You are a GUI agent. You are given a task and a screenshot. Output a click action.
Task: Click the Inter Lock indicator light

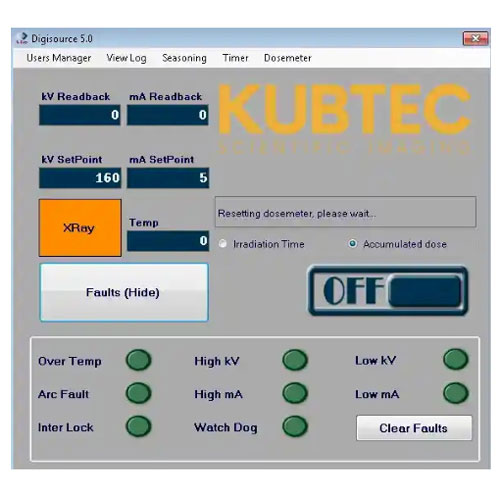[138, 426]
